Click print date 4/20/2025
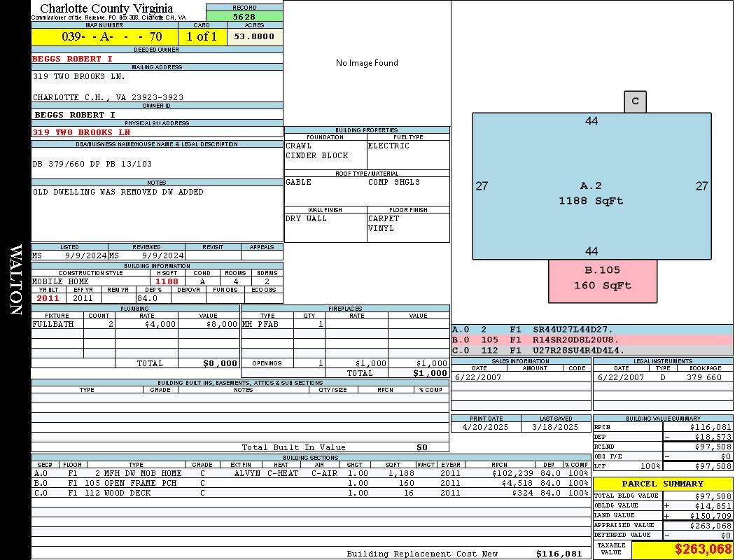 (x=485, y=427)
